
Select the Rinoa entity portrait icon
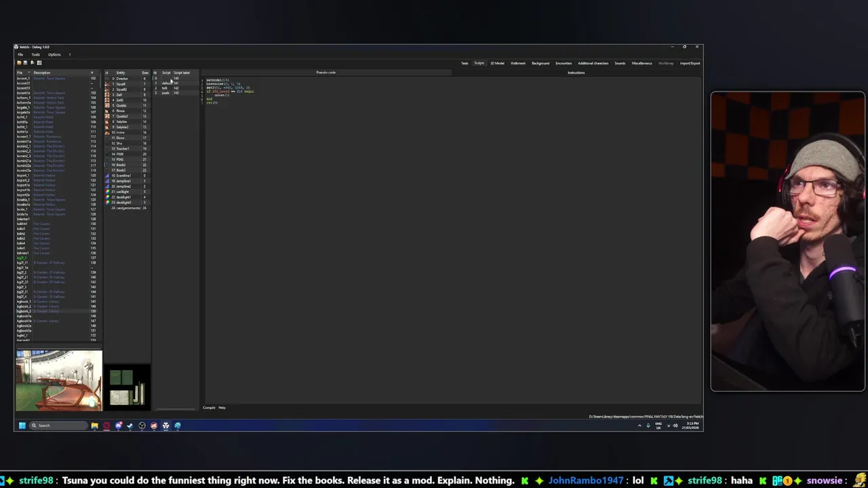point(107,111)
